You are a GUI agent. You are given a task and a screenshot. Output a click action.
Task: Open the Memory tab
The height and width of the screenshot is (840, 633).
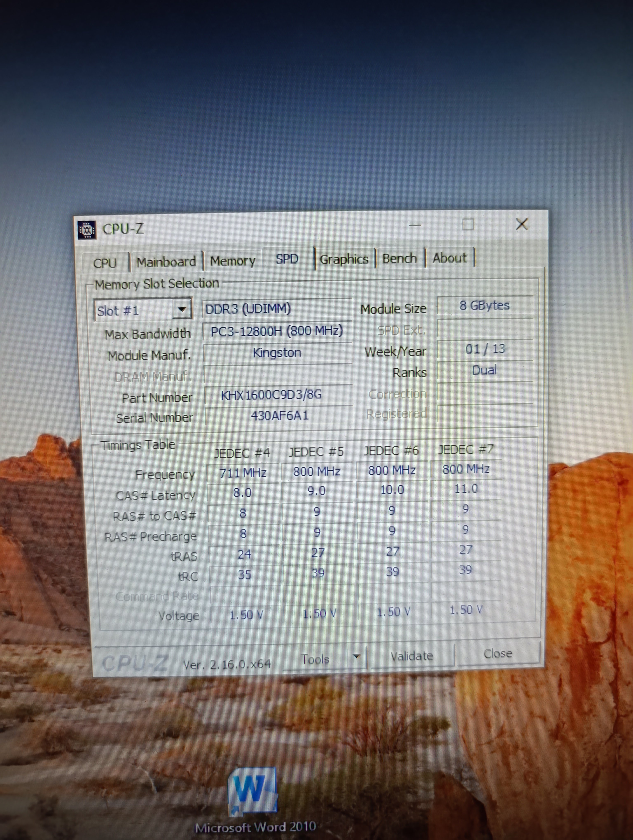(x=232, y=261)
